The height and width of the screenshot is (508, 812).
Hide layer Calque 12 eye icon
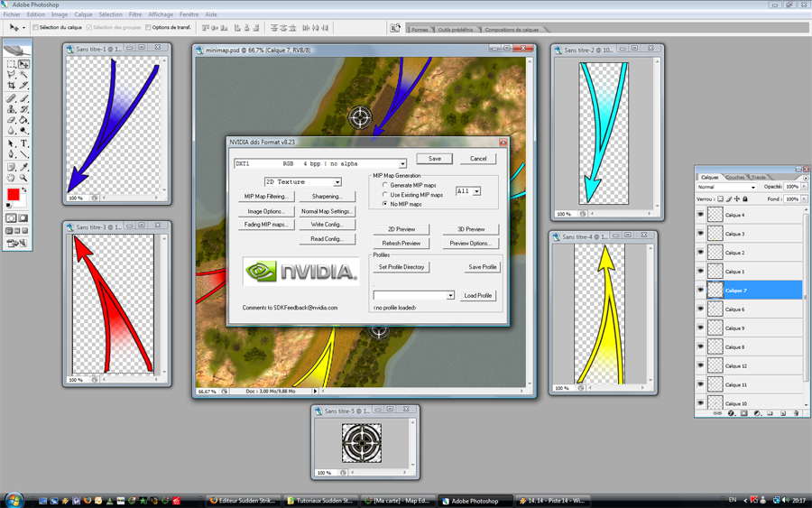coord(701,365)
